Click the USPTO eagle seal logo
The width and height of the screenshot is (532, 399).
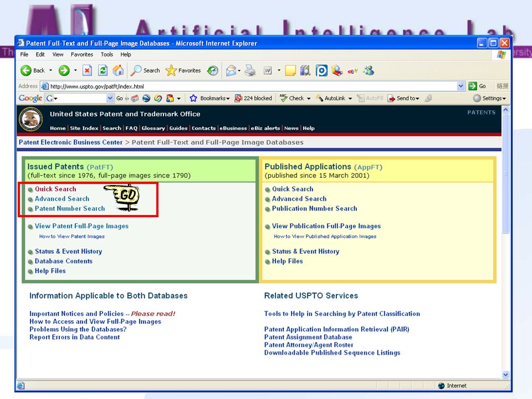[x=31, y=119]
